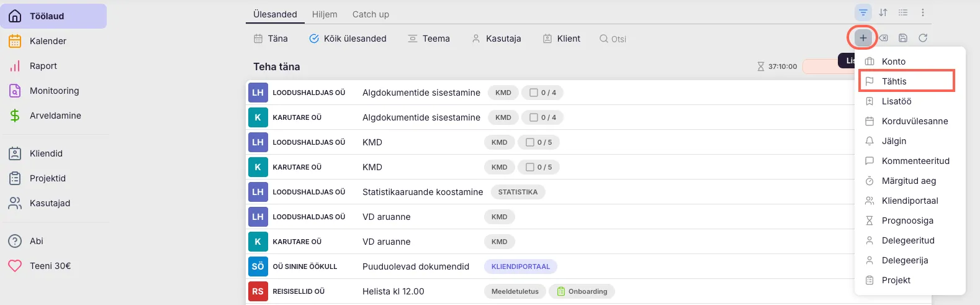Click the clear filter backspace icon
980x305 pixels.
click(883, 38)
